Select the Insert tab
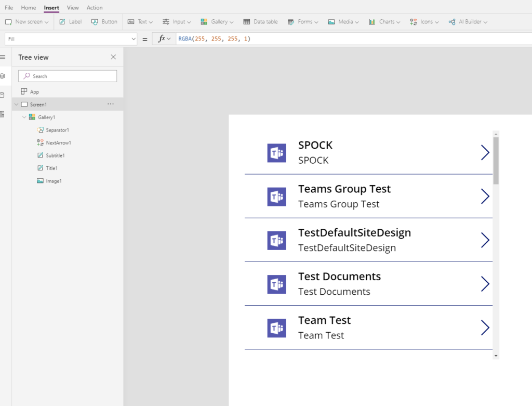The width and height of the screenshot is (532, 406). tap(51, 7)
